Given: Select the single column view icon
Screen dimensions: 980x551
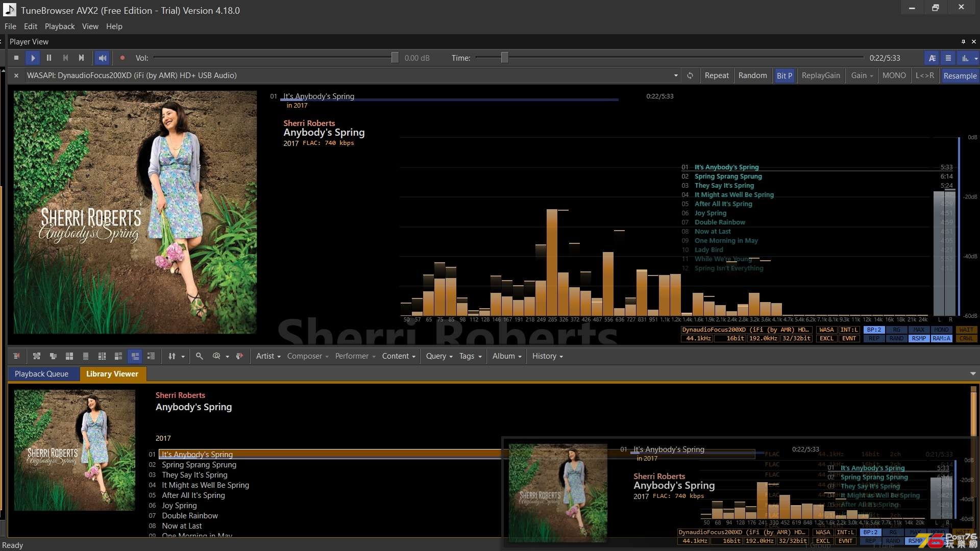Looking at the screenshot, I should pos(86,356).
